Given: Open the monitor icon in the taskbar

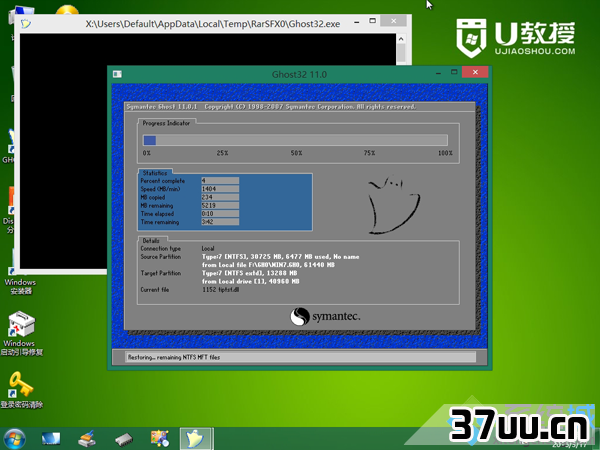Looking at the screenshot, I should pyautogui.click(x=51, y=439).
